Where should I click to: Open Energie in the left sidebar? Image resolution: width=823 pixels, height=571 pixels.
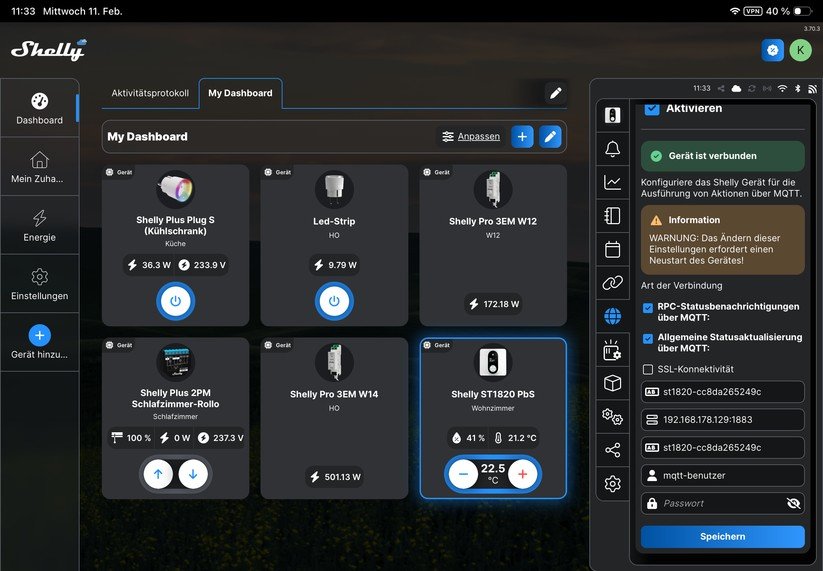point(39,226)
